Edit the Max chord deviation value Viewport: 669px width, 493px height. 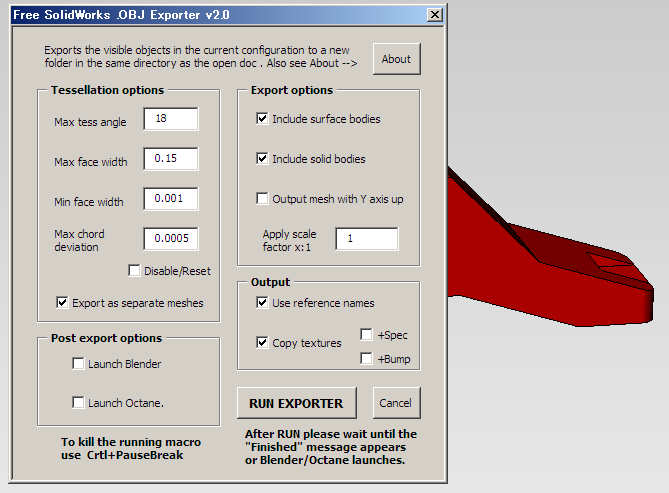[x=171, y=239]
